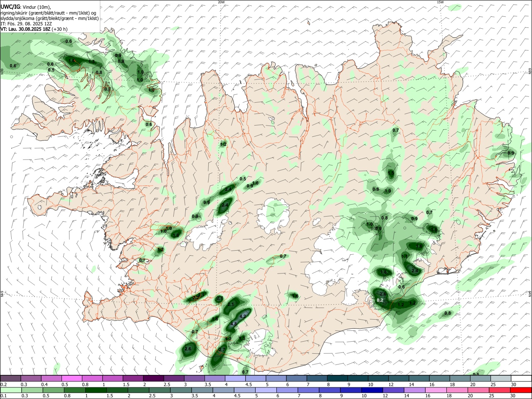532x399 pixels.
Task: Click the deep blue rain swatch between 10 and 12
Action: [x=372, y=390]
